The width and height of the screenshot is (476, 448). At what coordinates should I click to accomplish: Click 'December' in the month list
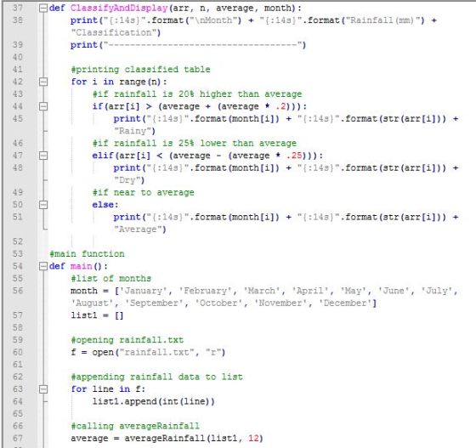(x=345, y=303)
